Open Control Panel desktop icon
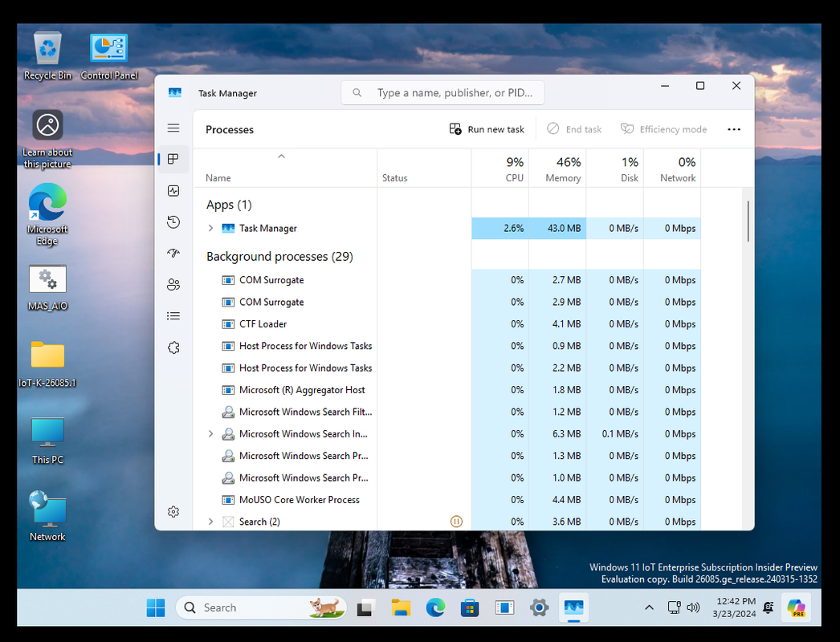The image size is (840, 642). coord(108,55)
